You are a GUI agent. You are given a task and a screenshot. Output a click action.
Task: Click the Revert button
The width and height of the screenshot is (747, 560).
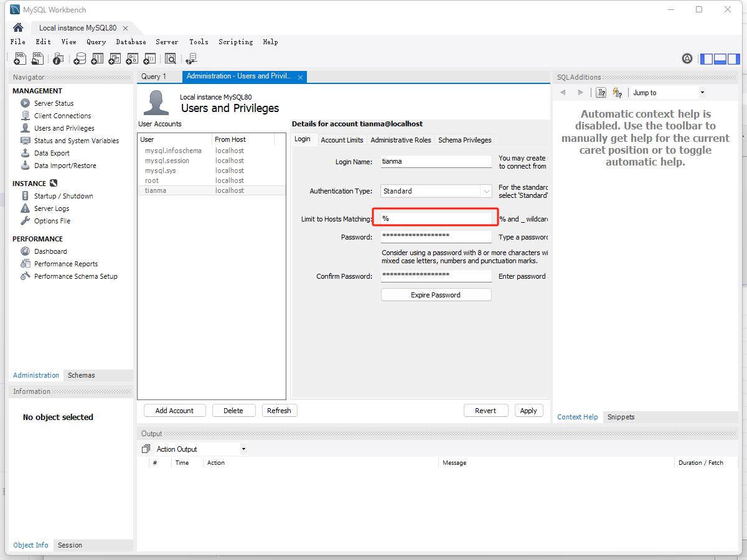click(x=486, y=411)
